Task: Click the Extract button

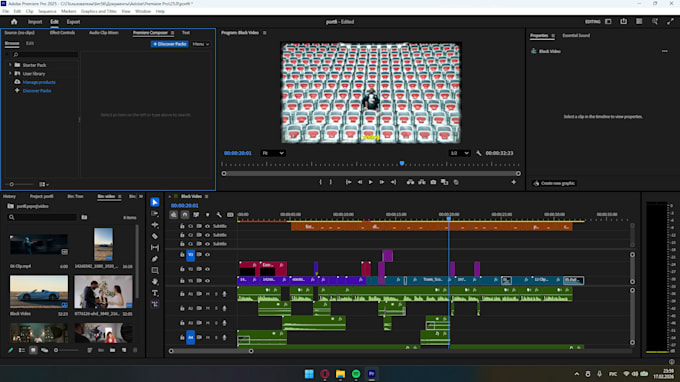Action: click(x=422, y=182)
